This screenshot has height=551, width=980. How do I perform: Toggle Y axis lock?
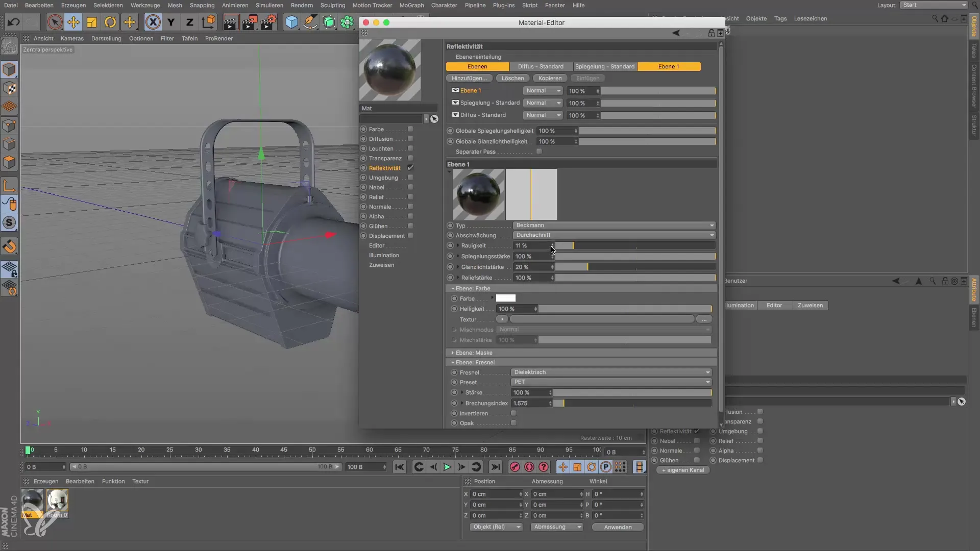(x=171, y=22)
